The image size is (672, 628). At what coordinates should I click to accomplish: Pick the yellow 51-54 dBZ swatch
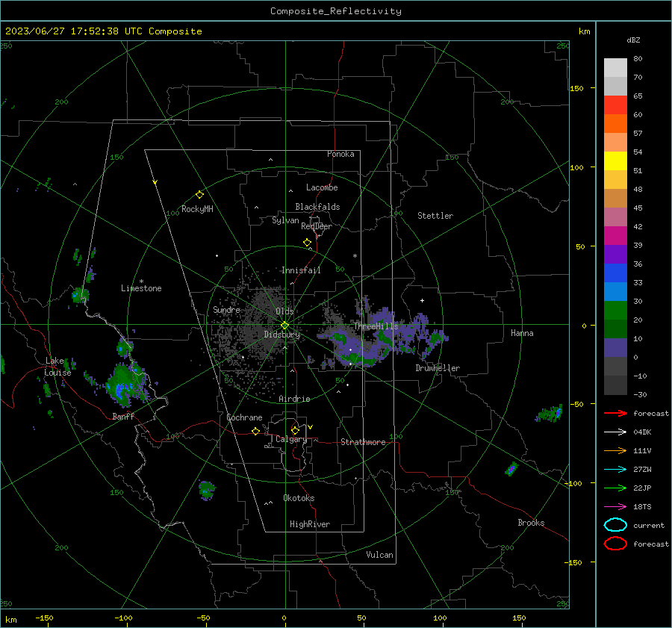[x=615, y=161]
